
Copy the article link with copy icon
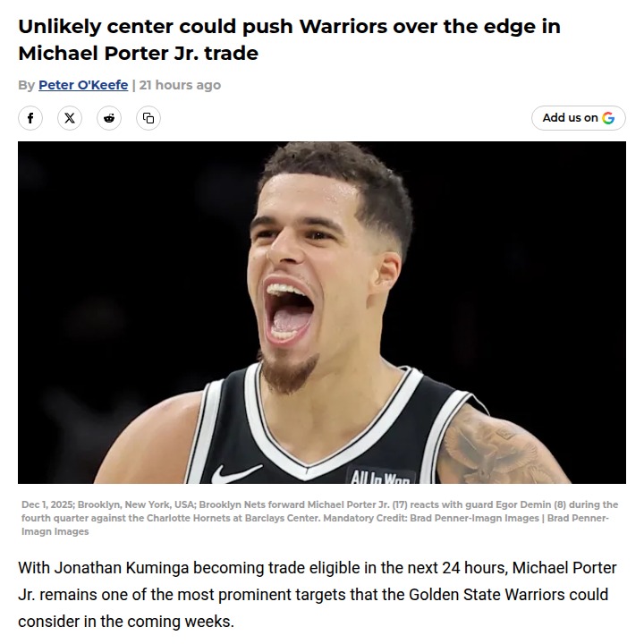(x=148, y=118)
